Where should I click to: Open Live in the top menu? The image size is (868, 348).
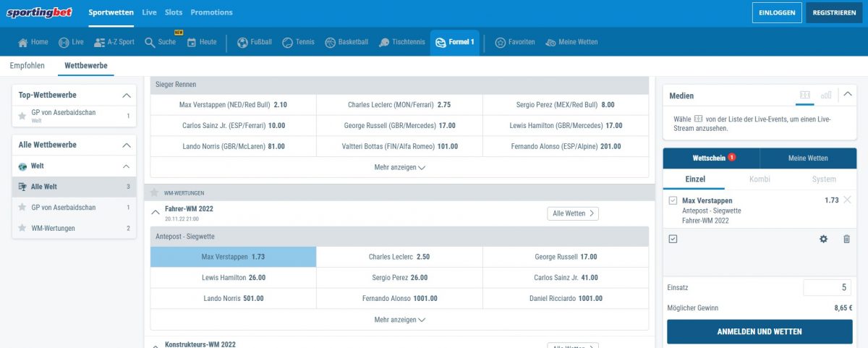150,12
